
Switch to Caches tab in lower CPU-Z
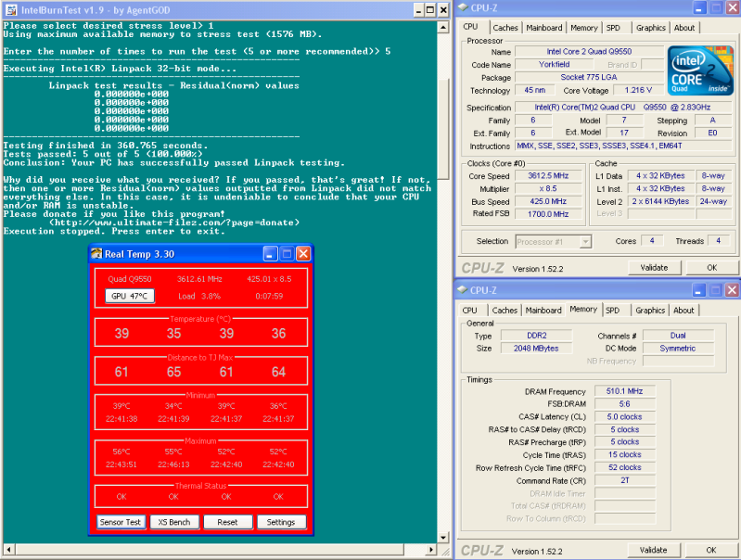pos(505,311)
